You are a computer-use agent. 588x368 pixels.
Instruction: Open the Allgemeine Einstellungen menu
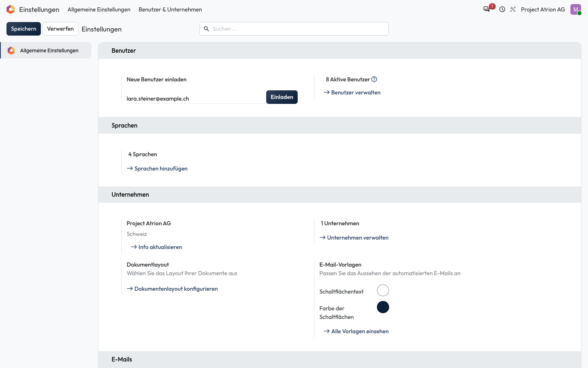(99, 9)
